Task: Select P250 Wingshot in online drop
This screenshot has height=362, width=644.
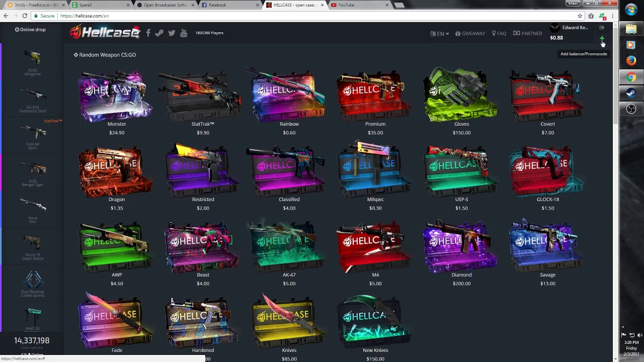Action: pos(33,63)
